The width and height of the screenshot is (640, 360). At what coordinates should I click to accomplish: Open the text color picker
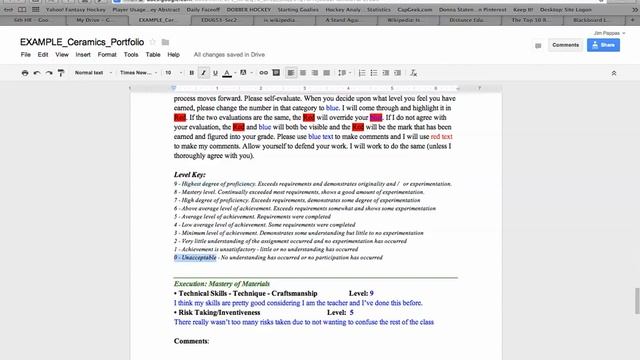click(227, 73)
